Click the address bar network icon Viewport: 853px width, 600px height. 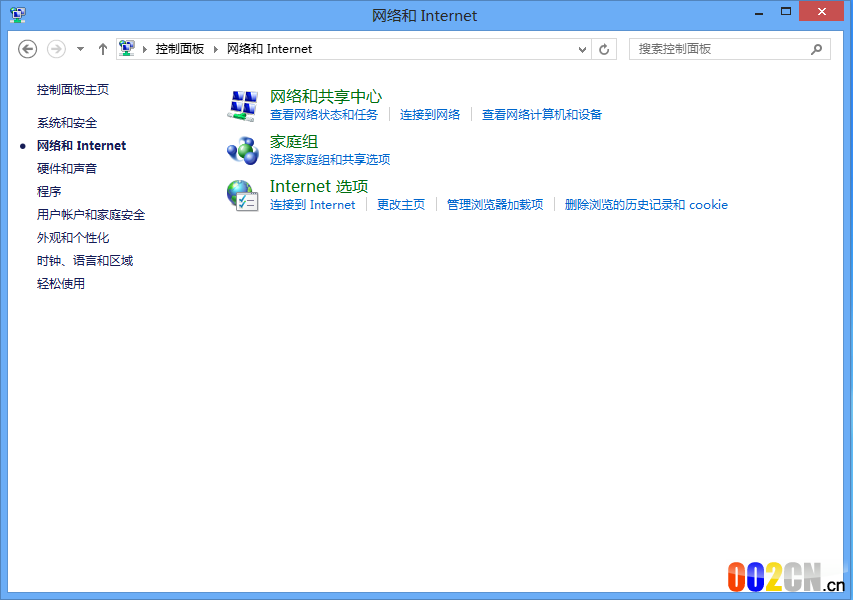pos(127,48)
